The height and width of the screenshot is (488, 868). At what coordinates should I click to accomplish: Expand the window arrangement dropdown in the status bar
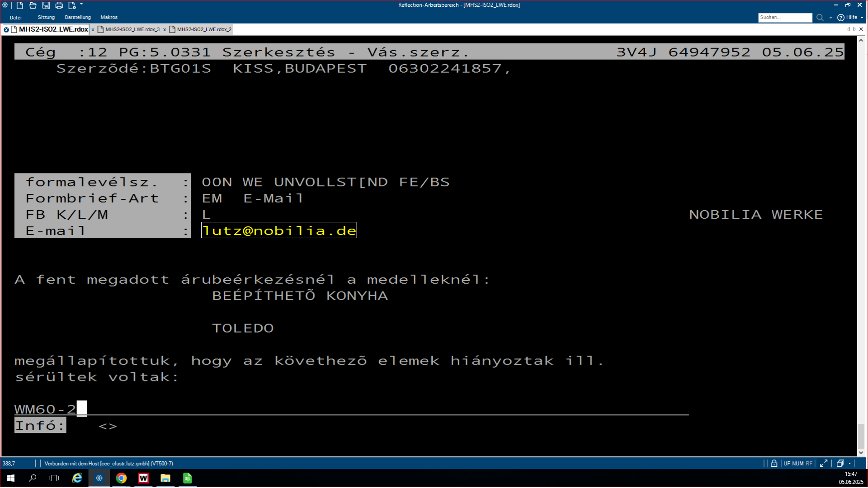(x=850, y=464)
